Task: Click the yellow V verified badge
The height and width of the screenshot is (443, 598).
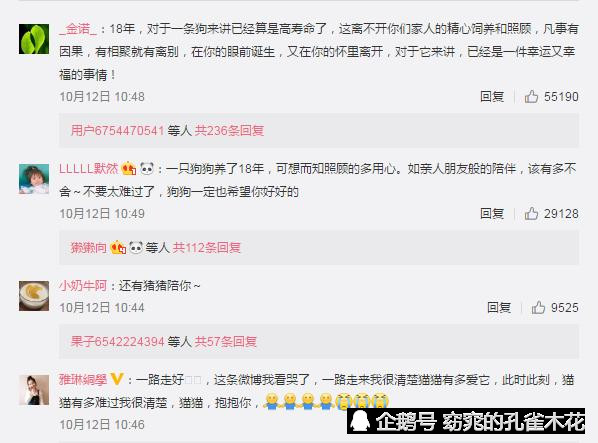Action: (117, 379)
